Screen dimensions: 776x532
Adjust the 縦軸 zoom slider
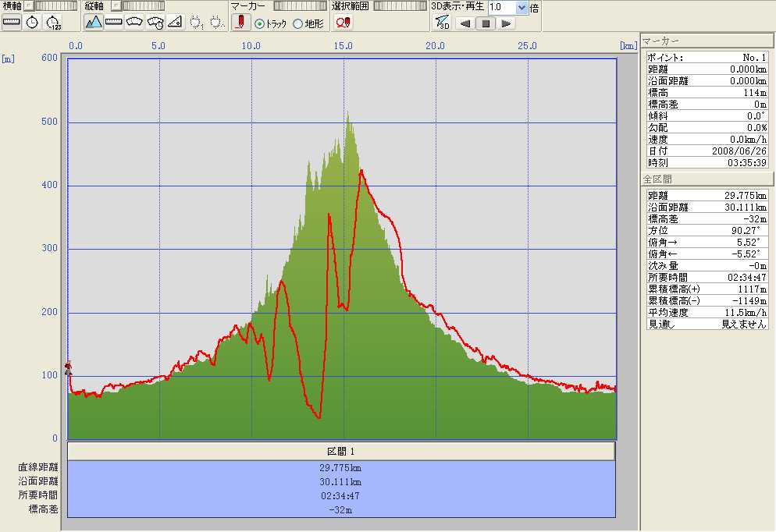[x=144, y=6]
